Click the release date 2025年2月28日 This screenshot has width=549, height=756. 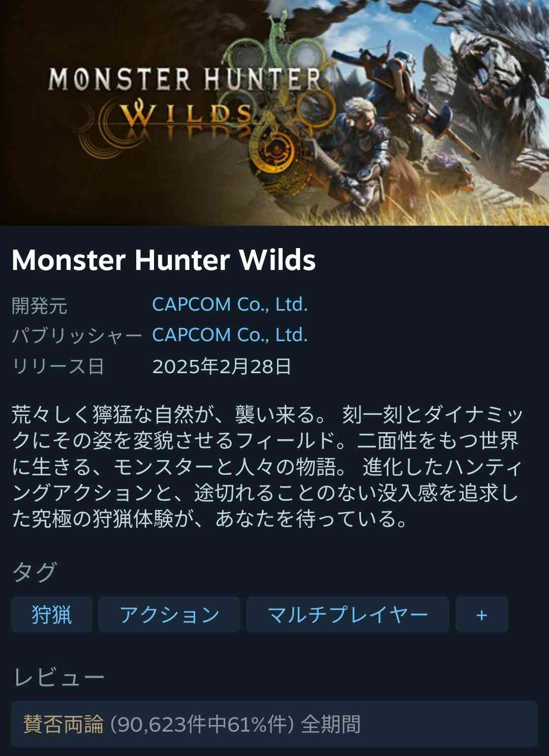(222, 366)
